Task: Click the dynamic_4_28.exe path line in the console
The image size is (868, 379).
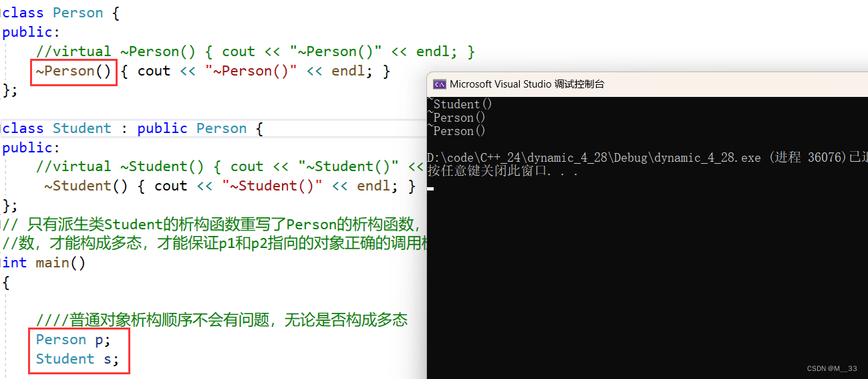Action: (647, 158)
